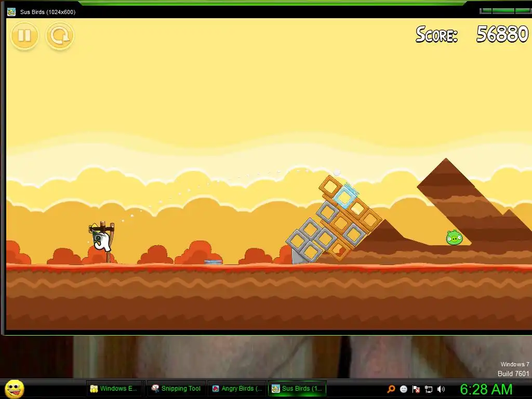The width and height of the screenshot is (532, 399).
Task: Open the smiley-face Start button
Action: 15,389
